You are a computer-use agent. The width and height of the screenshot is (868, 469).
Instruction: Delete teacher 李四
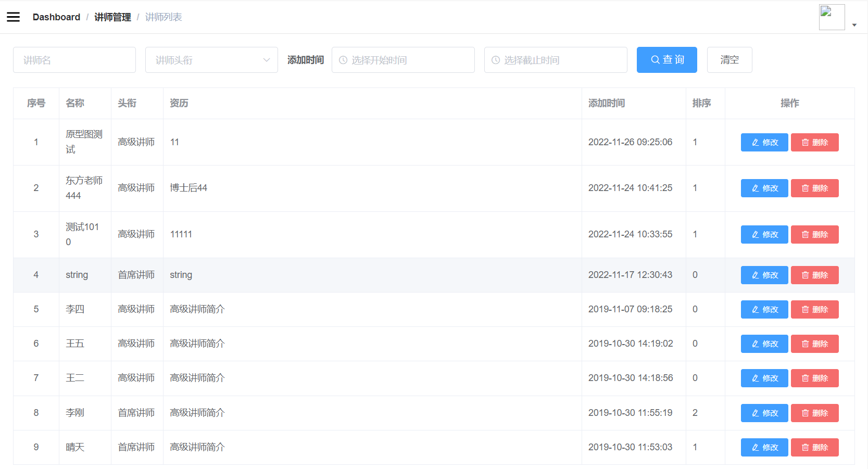click(815, 309)
